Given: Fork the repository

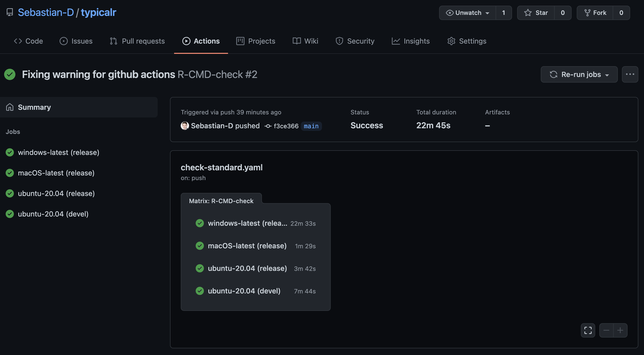Looking at the screenshot, I should (x=595, y=13).
